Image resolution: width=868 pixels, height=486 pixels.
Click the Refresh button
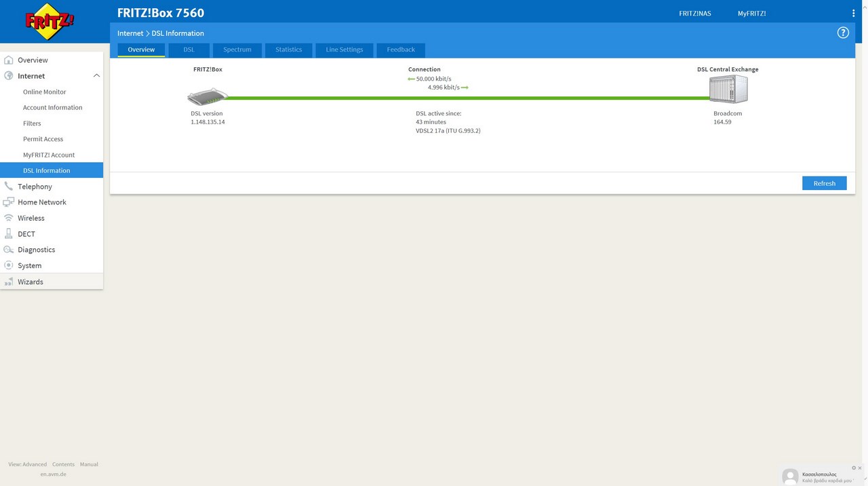click(x=825, y=183)
